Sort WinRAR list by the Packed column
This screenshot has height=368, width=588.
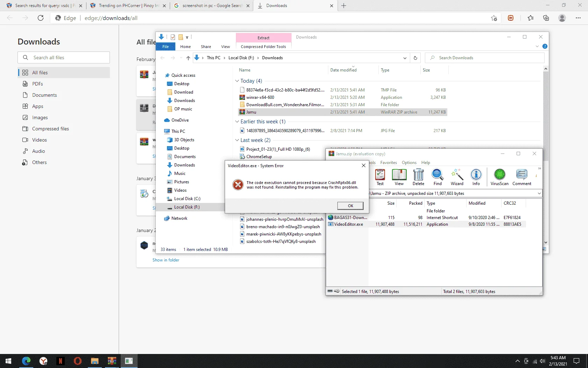pos(415,203)
